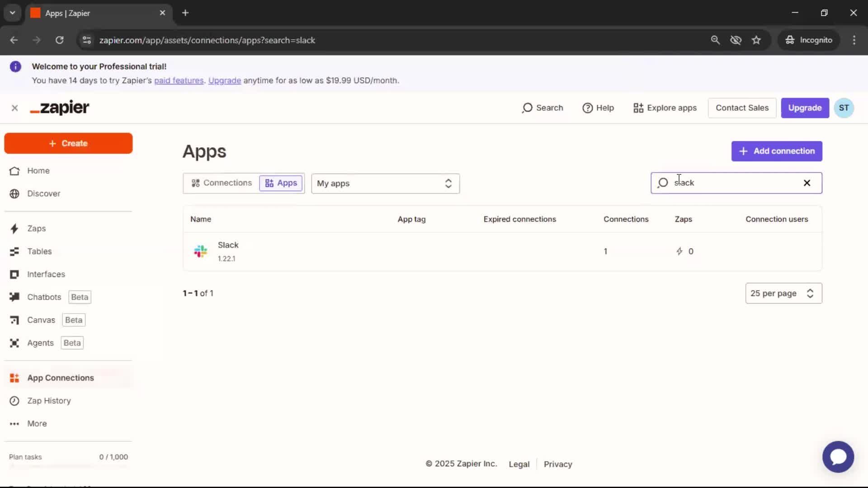868x488 pixels.
Task: Click the Connections count 1 in Slack row
Action: click(x=605, y=251)
